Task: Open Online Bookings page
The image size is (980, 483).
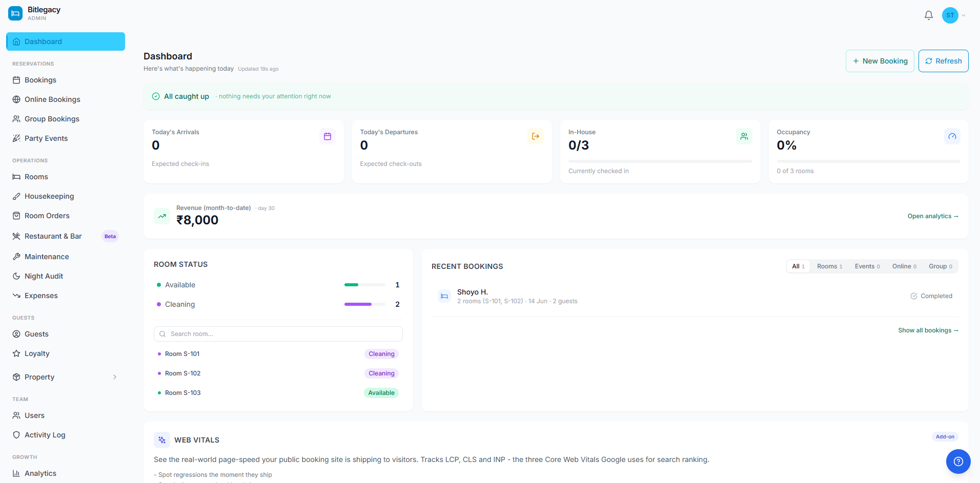Action: click(66, 99)
